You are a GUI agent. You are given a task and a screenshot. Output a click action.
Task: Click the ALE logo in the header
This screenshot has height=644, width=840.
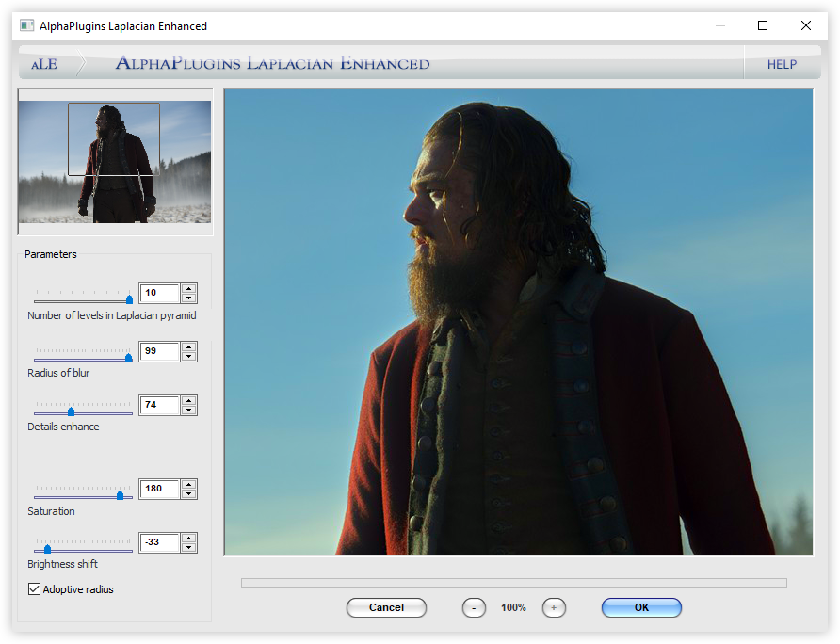point(44,64)
